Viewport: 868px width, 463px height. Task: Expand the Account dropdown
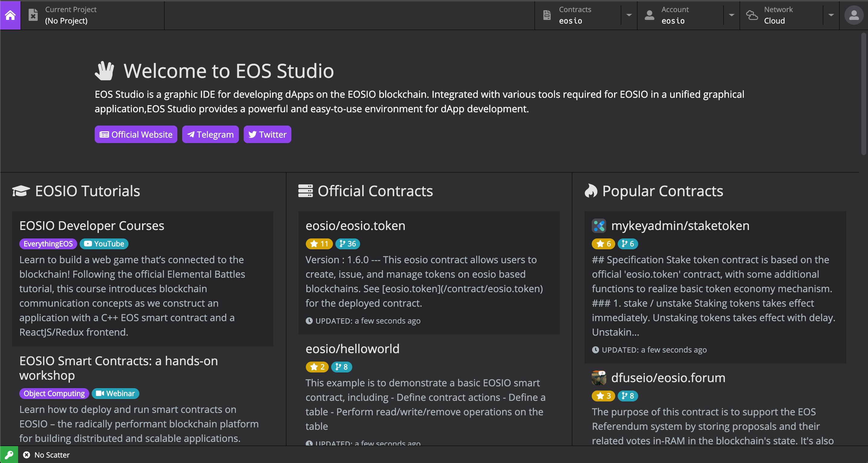[x=731, y=15]
